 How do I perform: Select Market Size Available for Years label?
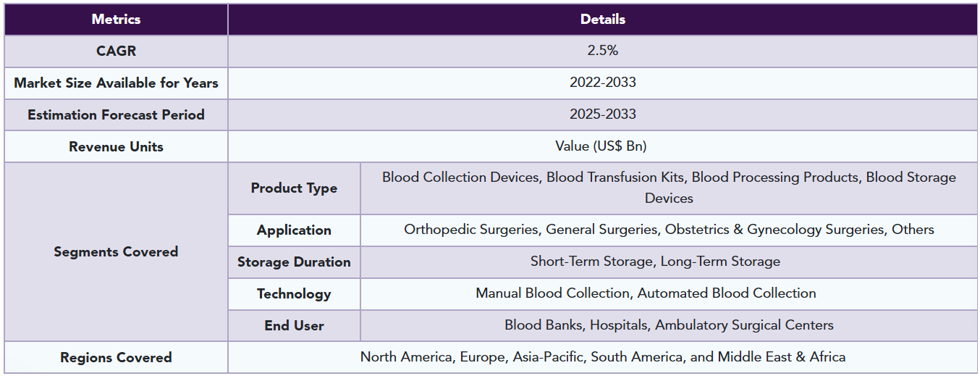click(x=116, y=83)
